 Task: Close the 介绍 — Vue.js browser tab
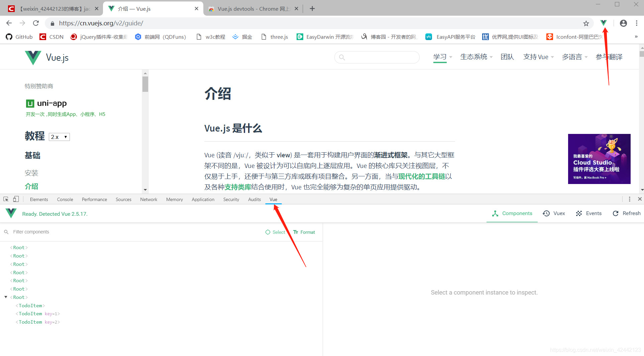pyautogui.click(x=196, y=9)
